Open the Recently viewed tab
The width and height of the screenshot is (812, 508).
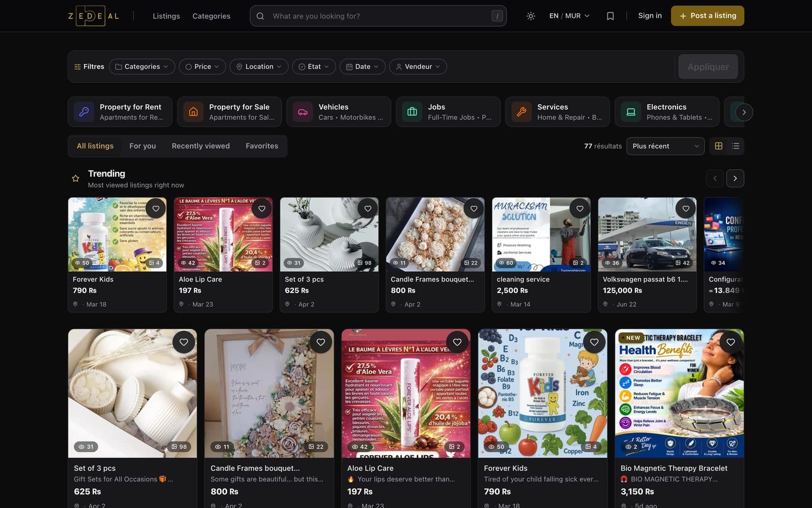click(x=200, y=146)
